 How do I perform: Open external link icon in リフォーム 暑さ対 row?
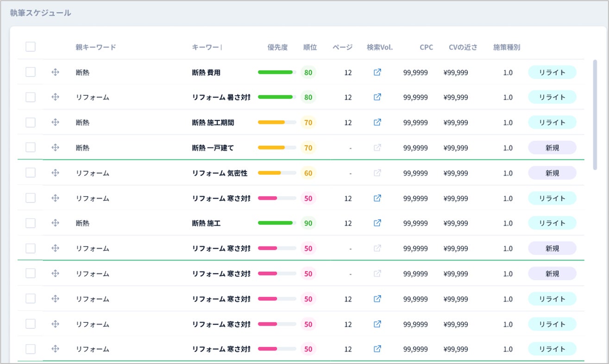[x=377, y=97]
